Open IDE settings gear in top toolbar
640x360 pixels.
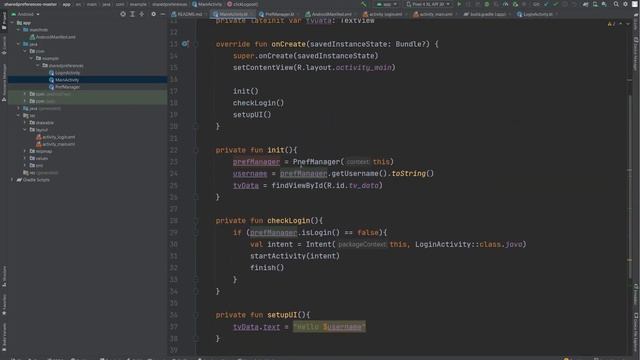[625, 4]
